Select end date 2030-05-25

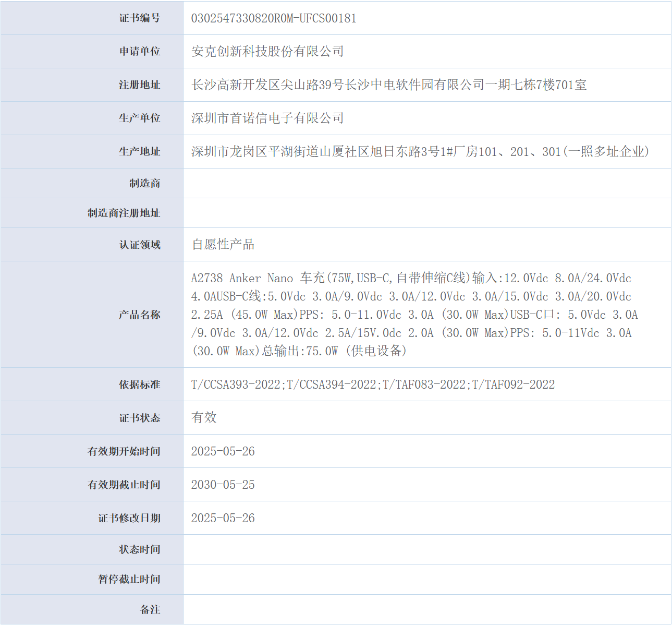click(x=223, y=485)
